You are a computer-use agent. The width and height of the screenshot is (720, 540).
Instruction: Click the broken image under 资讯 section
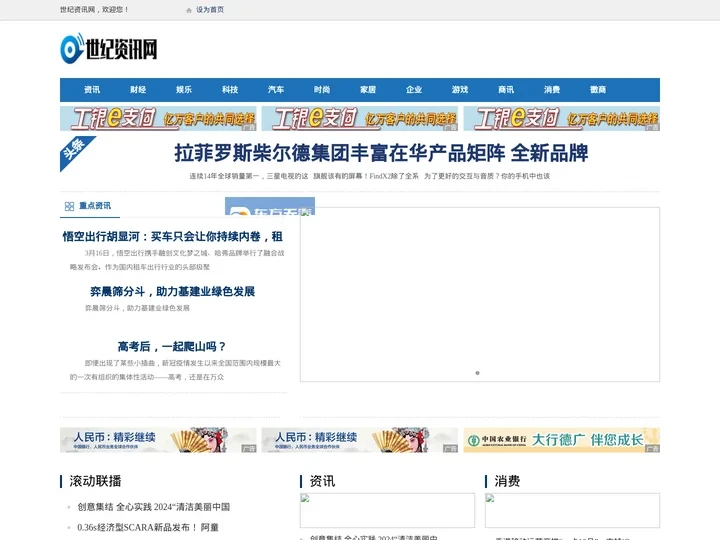pyautogui.click(x=387, y=510)
